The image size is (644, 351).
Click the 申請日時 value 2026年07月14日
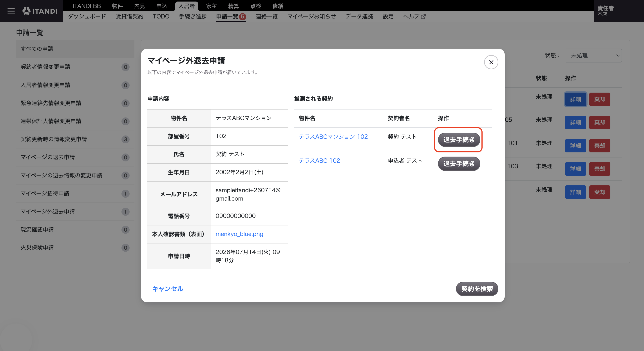click(x=248, y=256)
